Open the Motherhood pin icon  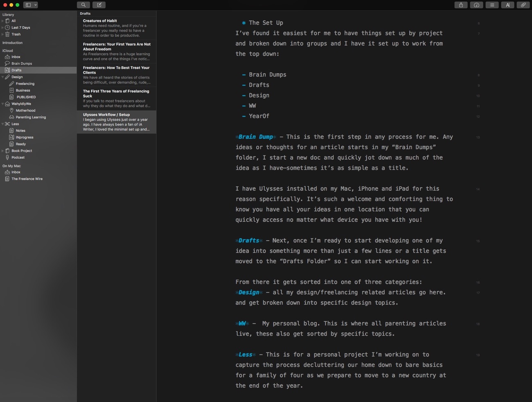click(x=12, y=111)
